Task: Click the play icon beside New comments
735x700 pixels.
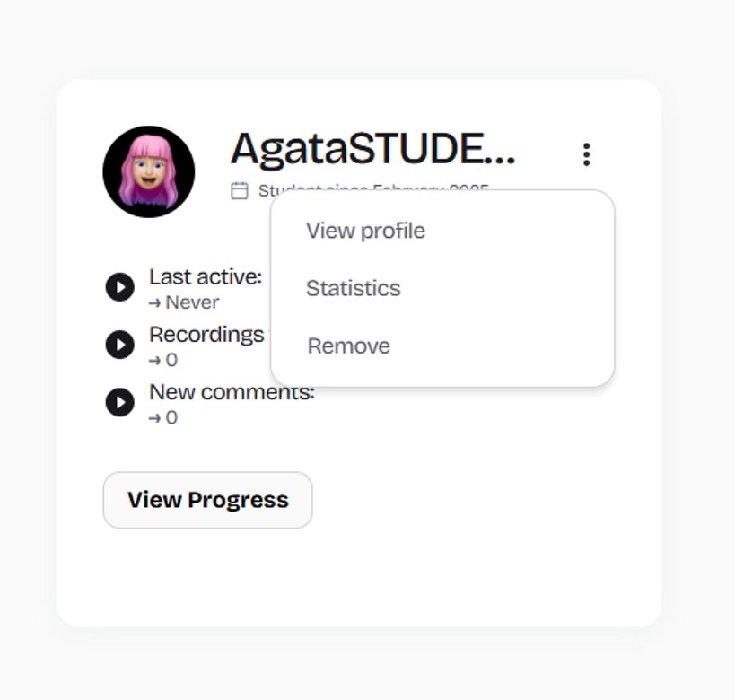Action: click(120, 402)
